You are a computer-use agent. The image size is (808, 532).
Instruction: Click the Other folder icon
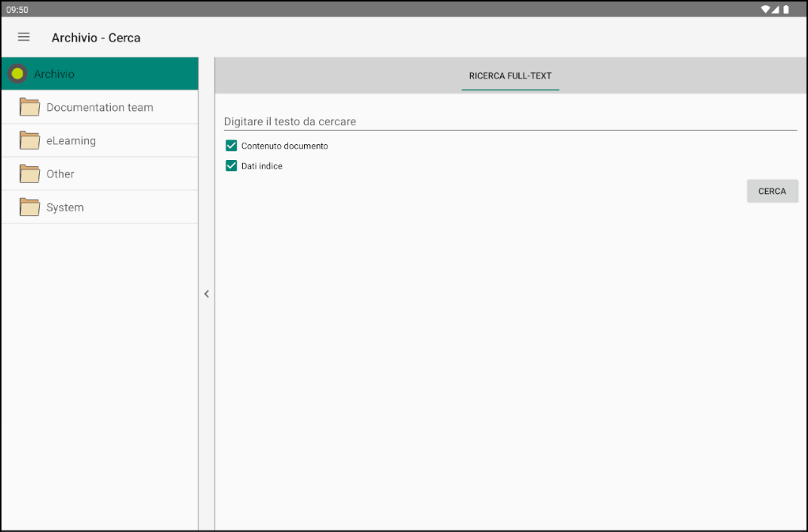tap(29, 174)
